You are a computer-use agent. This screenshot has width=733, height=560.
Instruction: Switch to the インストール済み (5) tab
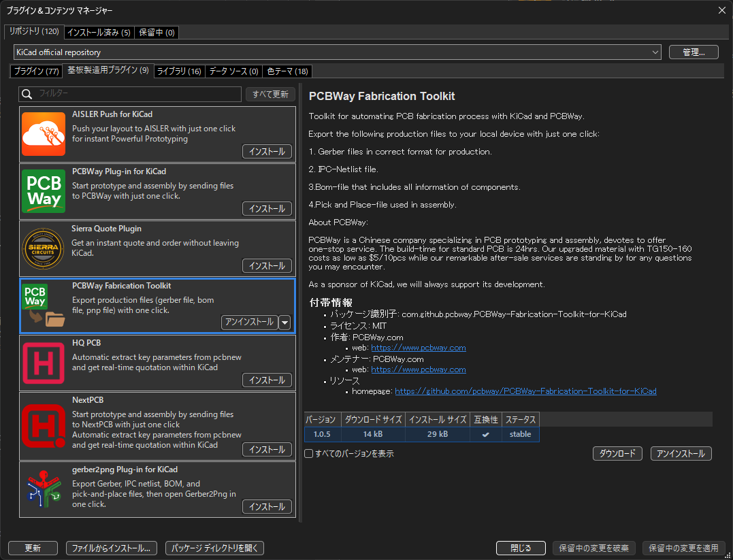coord(99,32)
